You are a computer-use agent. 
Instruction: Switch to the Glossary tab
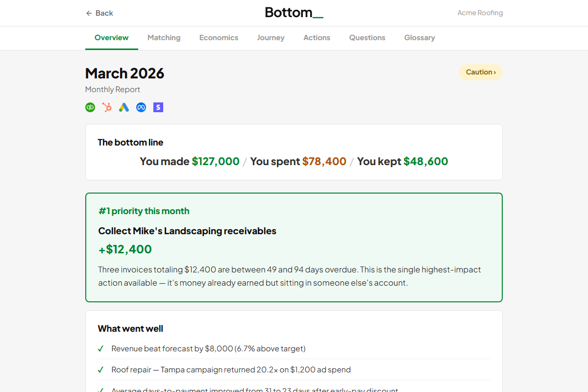(x=419, y=38)
